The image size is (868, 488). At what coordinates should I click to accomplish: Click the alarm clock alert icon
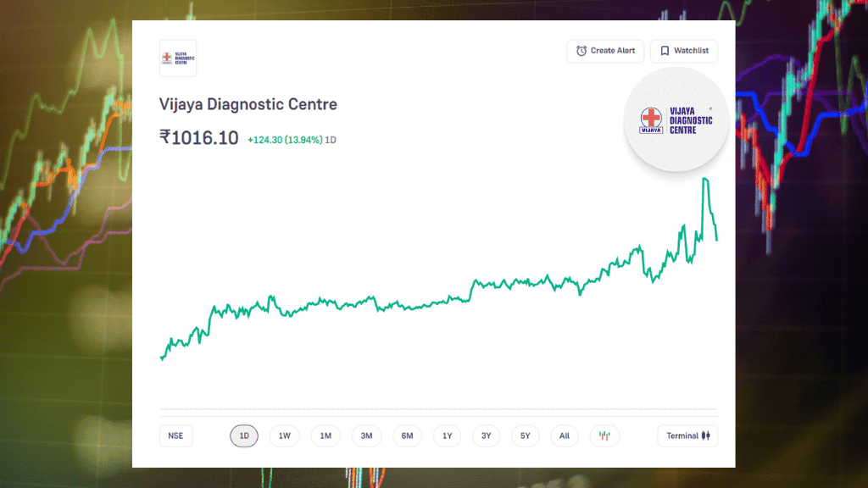pyautogui.click(x=581, y=51)
